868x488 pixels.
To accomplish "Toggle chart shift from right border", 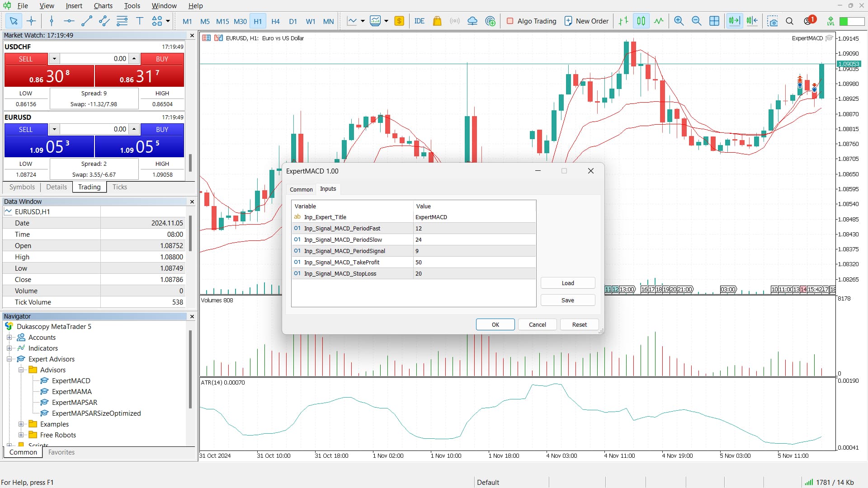I will tap(752, 21).
